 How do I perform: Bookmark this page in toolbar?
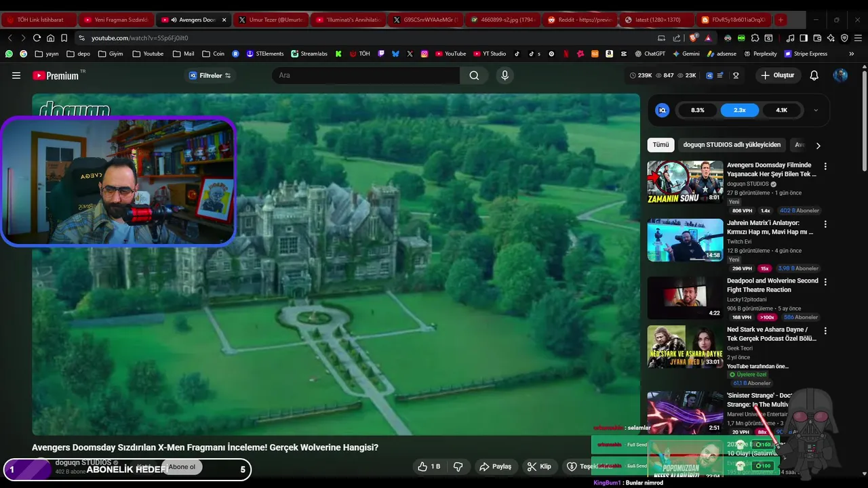tap(64, 38)
